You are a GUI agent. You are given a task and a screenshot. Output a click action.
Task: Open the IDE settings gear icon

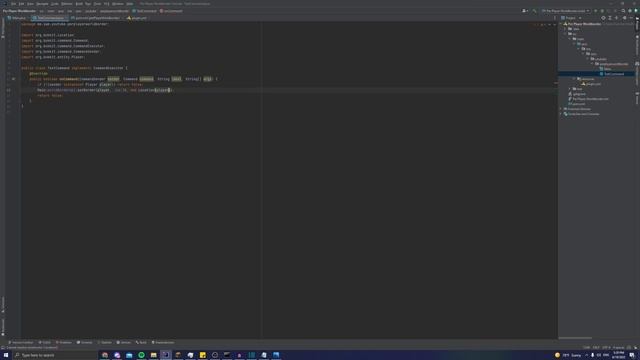630,11
